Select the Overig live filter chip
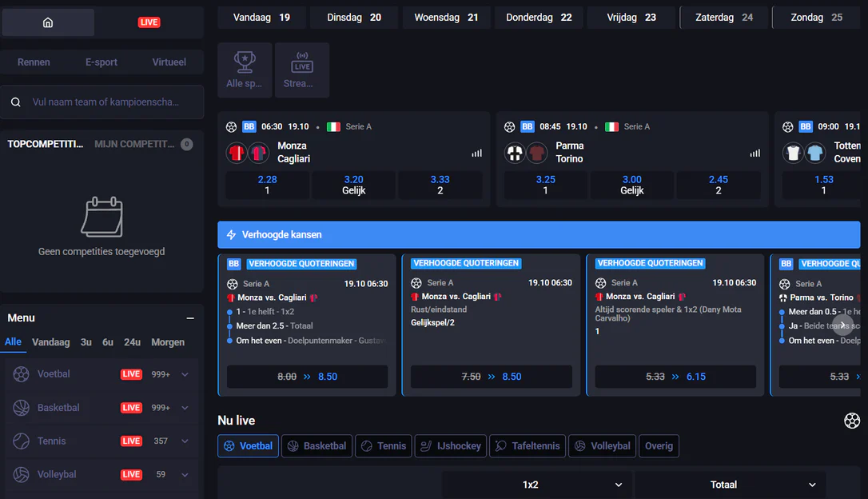 pos(659,446)
